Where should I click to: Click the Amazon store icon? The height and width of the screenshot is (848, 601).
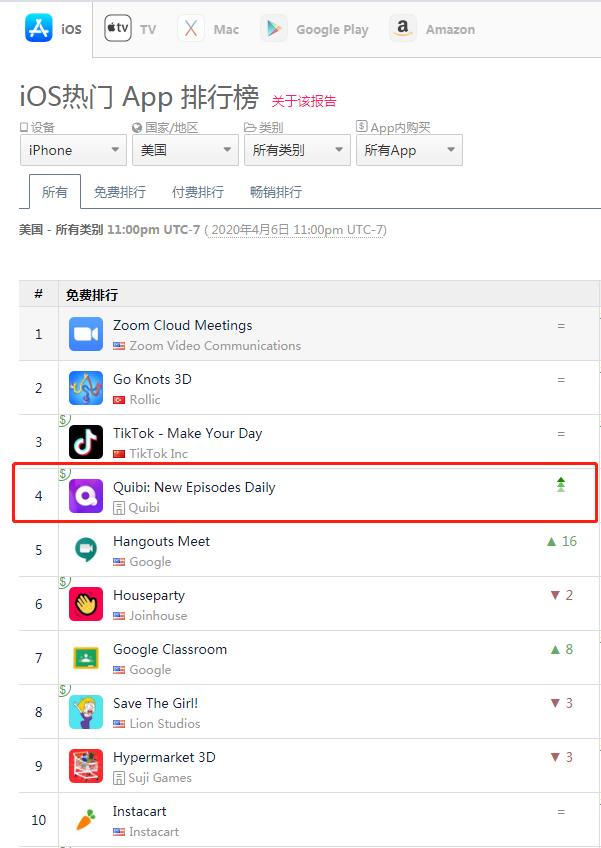point(402,29)
